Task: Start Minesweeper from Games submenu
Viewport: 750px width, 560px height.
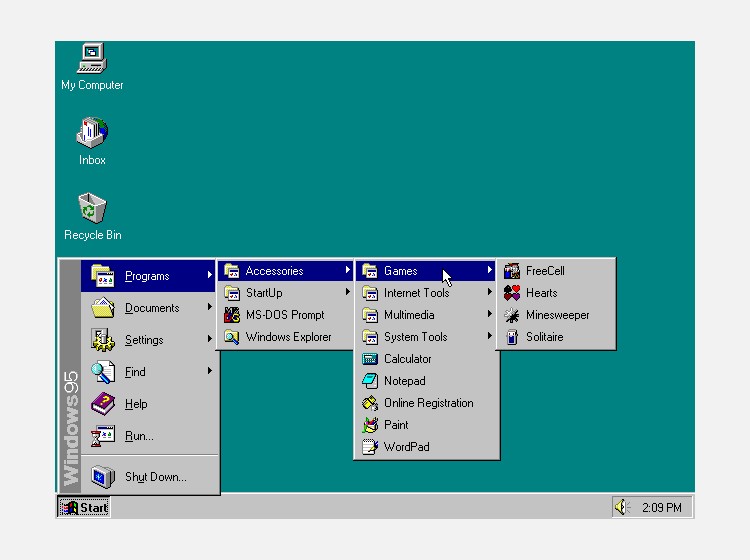Action: point(556,315)
